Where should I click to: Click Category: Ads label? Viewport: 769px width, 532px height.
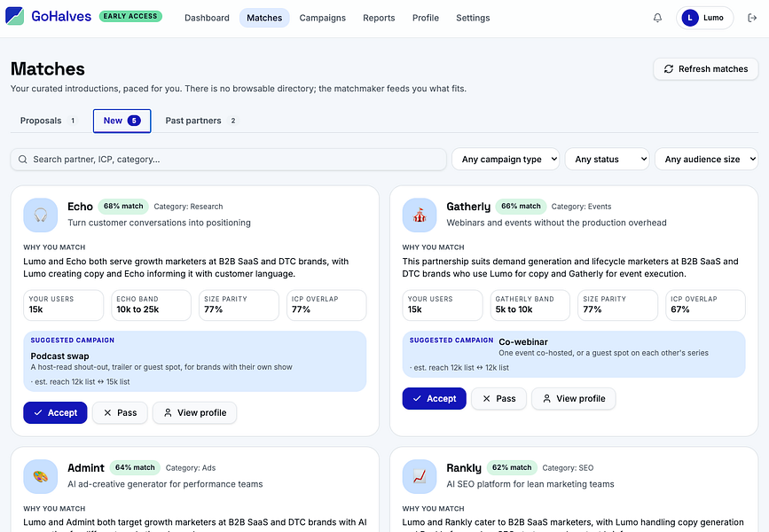191,468
